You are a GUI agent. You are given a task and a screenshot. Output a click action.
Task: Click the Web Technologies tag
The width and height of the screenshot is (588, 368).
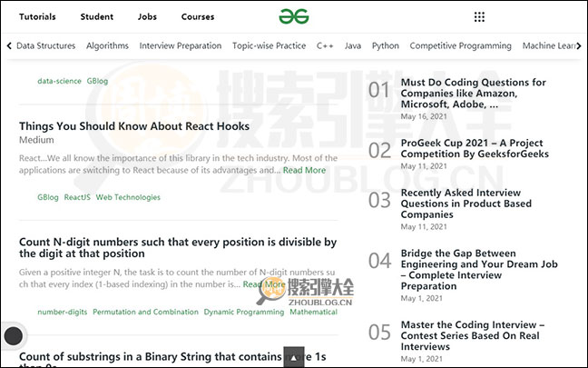coord(128,197)
